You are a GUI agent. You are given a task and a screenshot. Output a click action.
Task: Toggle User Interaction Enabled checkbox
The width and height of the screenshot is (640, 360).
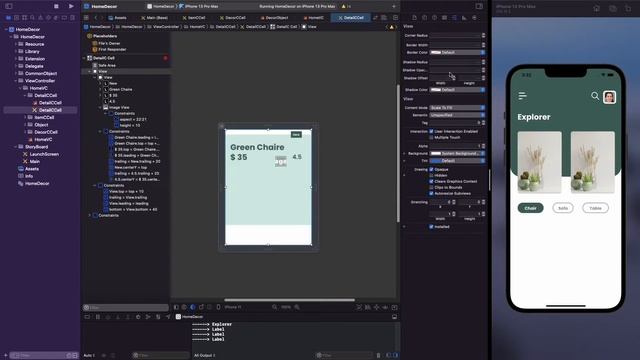point(431,131)
